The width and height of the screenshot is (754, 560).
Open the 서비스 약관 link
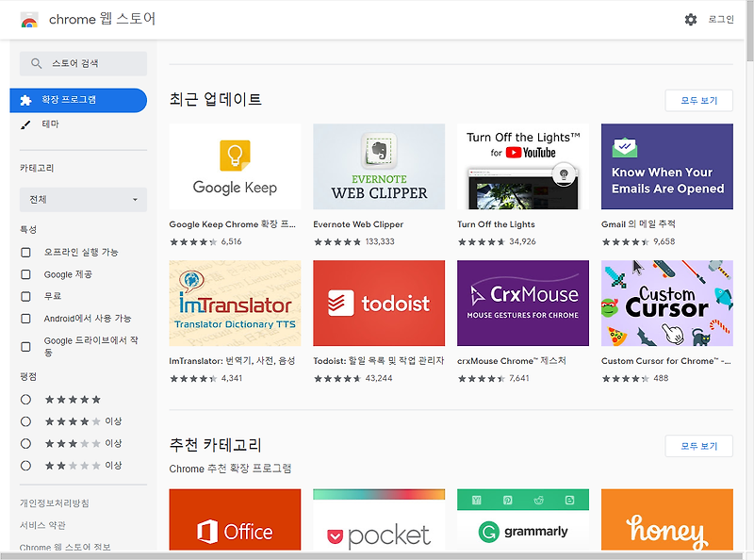click(x=42, y=525)
